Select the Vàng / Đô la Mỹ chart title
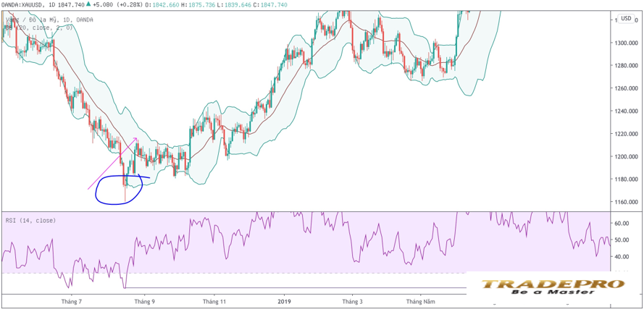Viewport: 644px width, 309px height. tap(49, 20)
